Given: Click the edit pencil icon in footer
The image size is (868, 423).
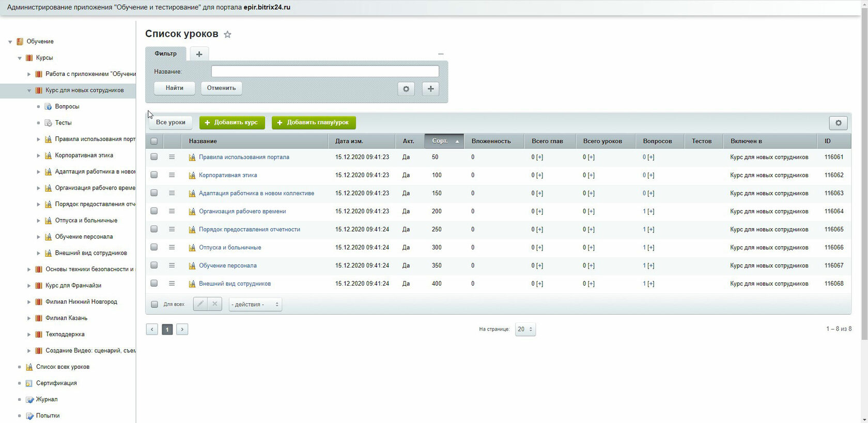Looking at the screenshot, I should coord(200,304).
